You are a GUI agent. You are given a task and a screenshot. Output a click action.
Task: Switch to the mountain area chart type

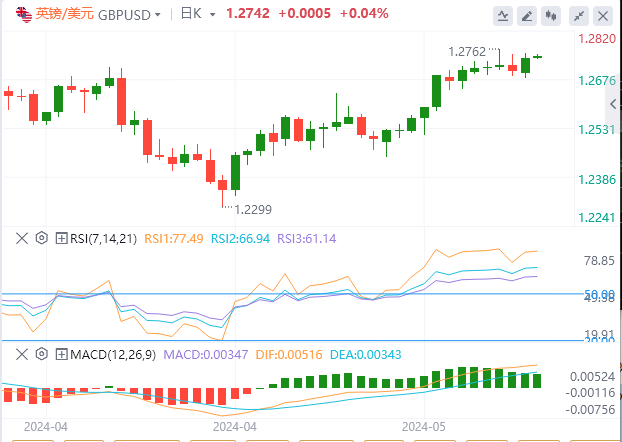(x=501, y=15)
